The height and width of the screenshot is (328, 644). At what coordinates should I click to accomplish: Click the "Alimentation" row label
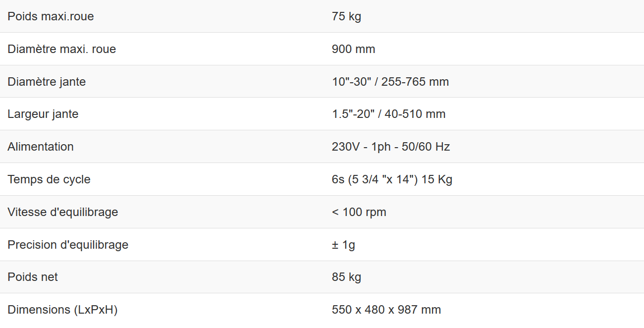(x=41, y=147)
